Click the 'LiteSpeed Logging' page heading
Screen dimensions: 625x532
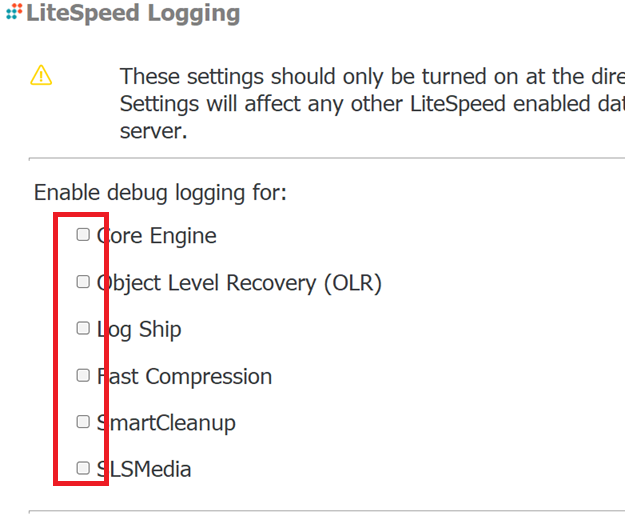point(133,13)
